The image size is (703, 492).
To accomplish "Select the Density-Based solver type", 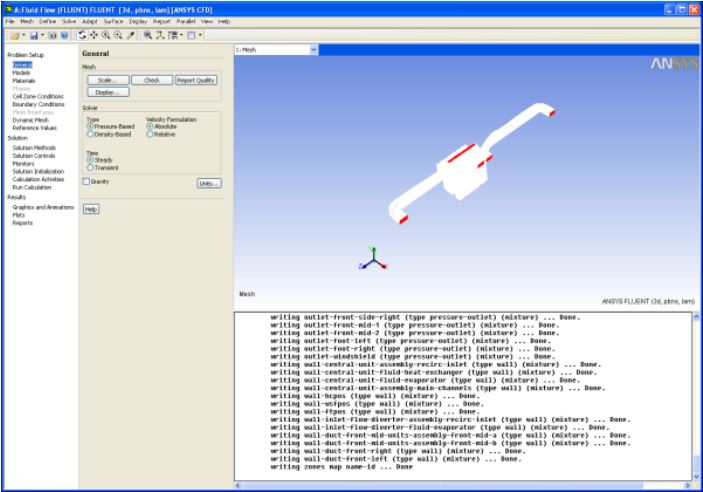I will tap(90, 134).
